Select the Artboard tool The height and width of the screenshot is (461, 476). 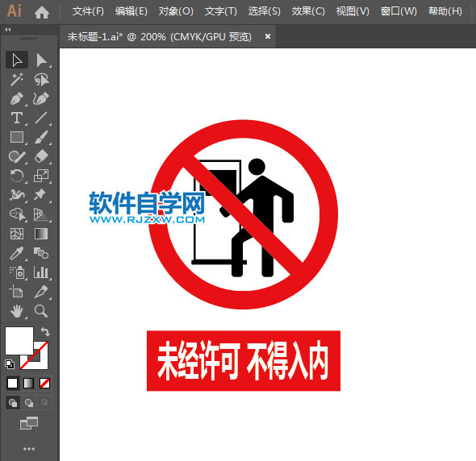[17, 292]
